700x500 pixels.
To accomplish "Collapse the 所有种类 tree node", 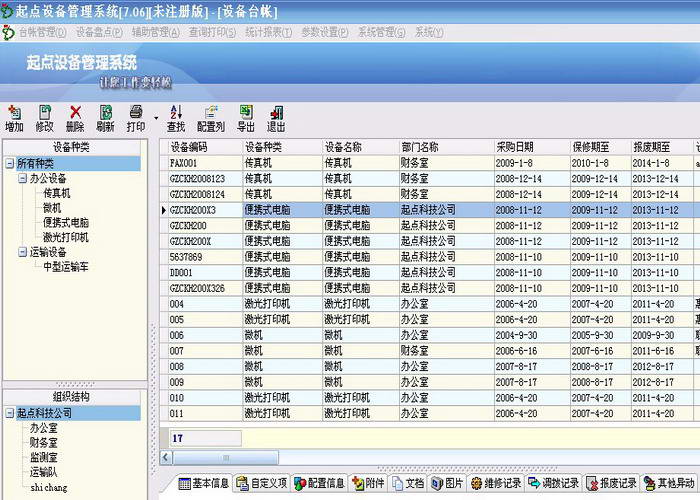I will point(10,163).
